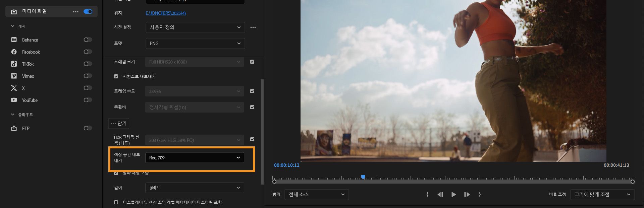Click the media file export icon
This screenshot has height=208, width=644.
14,11
